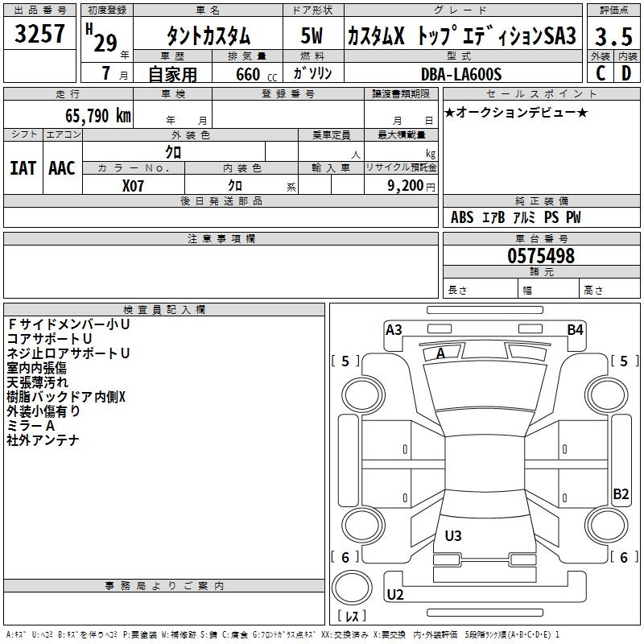
Task: Select PW in the 純正装備 list
Action: click(x=573, y=217)
